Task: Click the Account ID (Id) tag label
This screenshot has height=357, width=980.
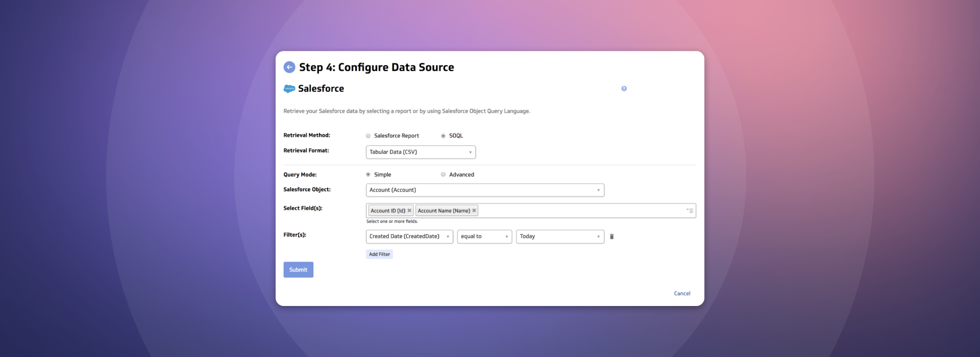Action: [x=387, y=211]
